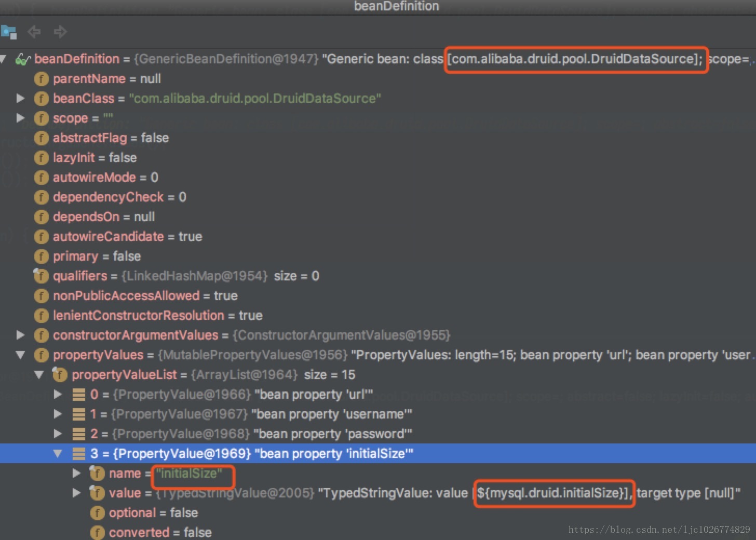Select the row 'dependsOn = null'
756x540 pixels.
click(378, 217)
